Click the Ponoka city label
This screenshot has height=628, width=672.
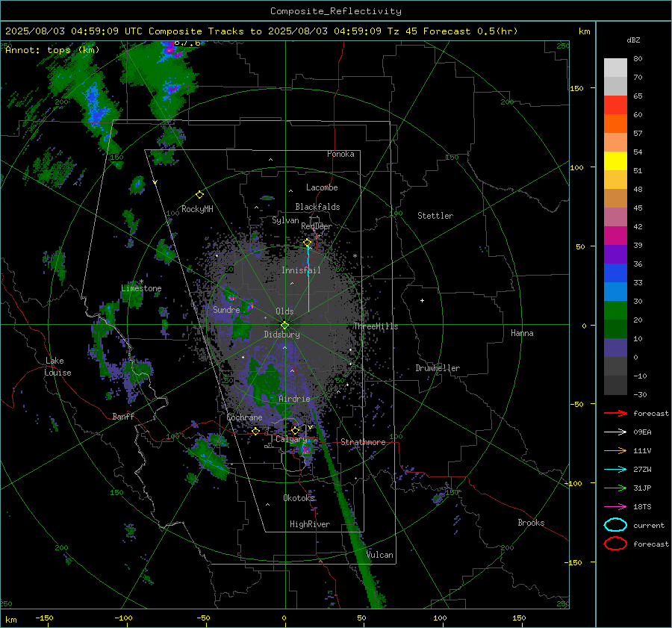(x=340, y=154)
